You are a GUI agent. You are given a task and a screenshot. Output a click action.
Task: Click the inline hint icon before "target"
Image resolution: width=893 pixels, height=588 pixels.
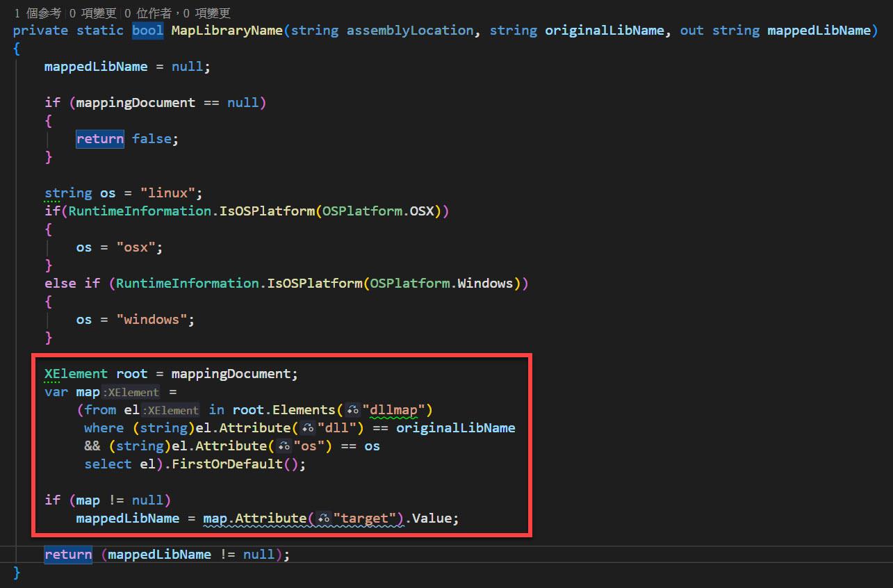click(x=324, y=518)
